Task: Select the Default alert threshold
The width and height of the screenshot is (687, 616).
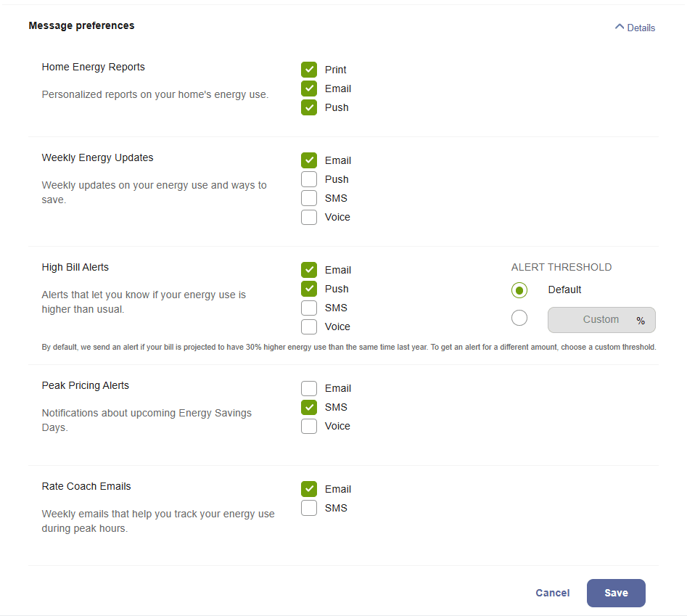Action: click(x=519, y=290)
